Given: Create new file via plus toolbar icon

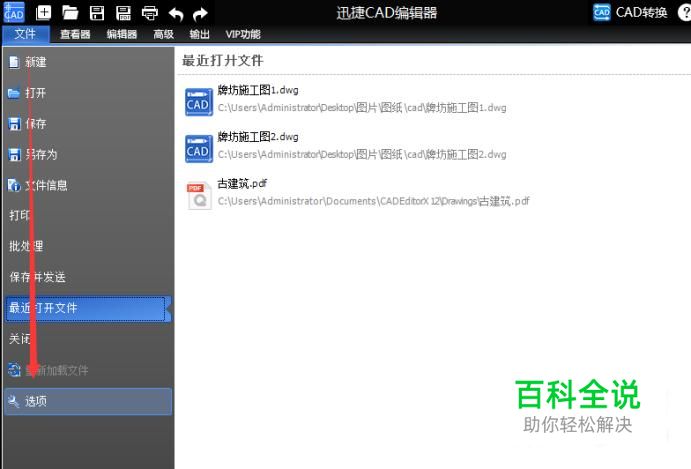Looking at the screenshot, I should point(43,12).
